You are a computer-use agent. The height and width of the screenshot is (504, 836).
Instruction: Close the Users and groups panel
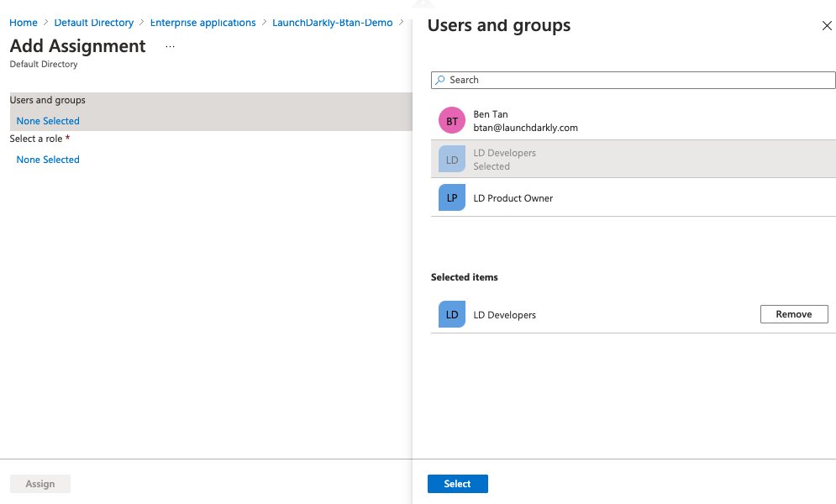click(x=827, y=25)
